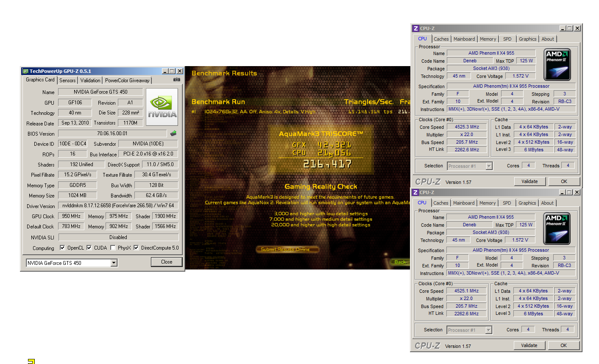Open the NVIDIA GeForce GTS 450 dropdown
This screenshot has height=364, width=599.
click(x=114, y=263)
